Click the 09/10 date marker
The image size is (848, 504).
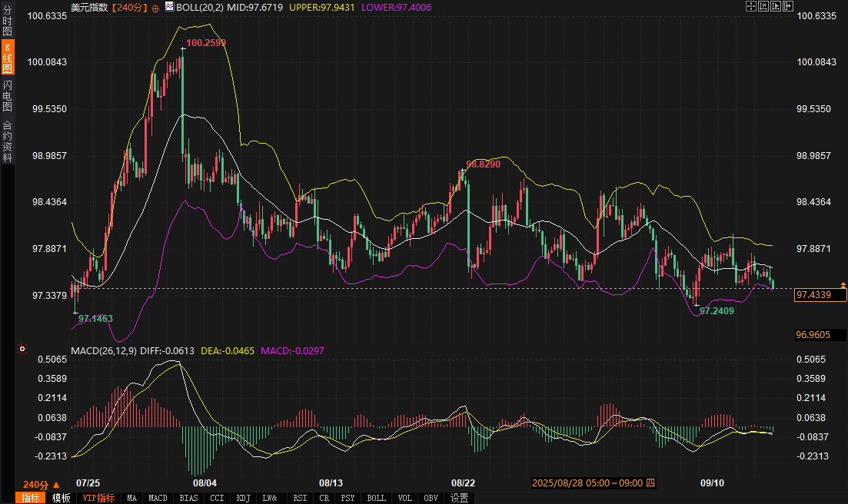(x=712, y=483)
